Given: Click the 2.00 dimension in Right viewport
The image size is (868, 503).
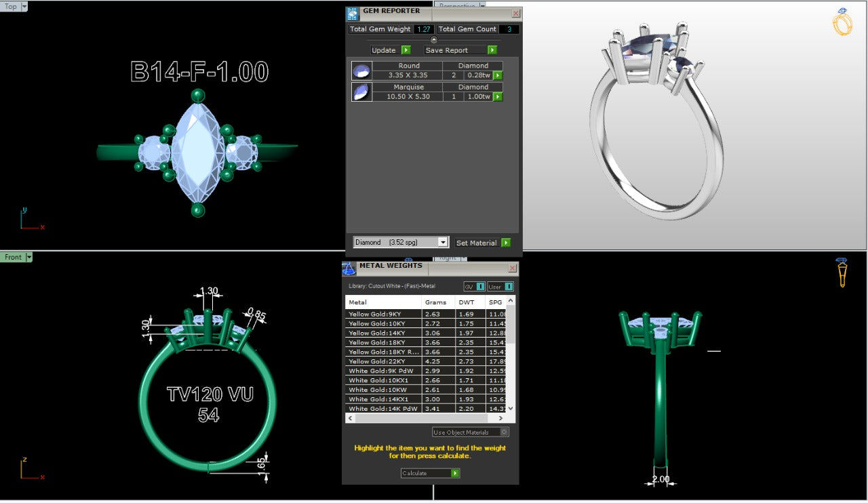Looking at the screenshot, I should pos(660,479).
